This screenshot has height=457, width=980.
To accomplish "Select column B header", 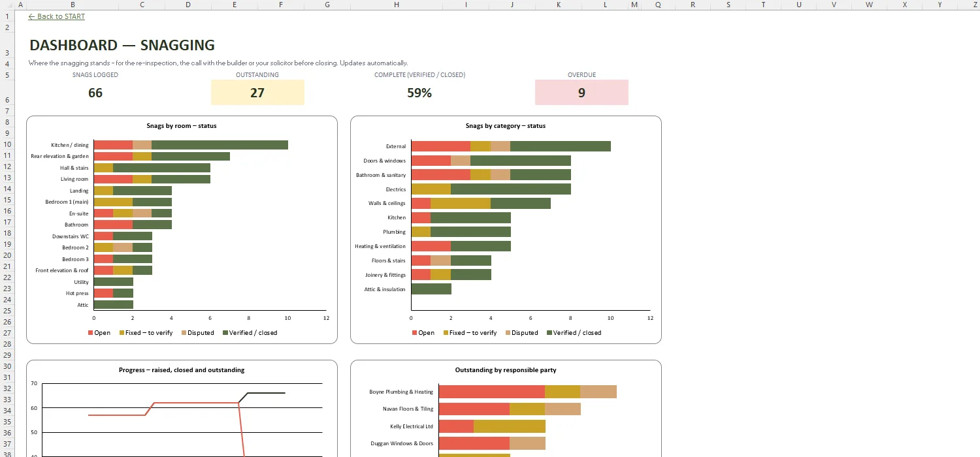I will (73, 5).
